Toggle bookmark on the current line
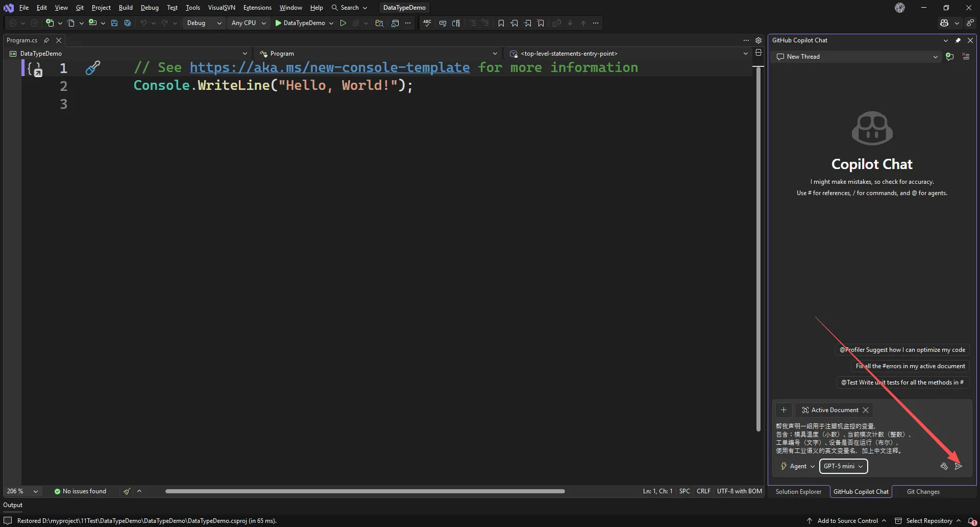Image resolution: width=980 pixels, height=527 pixels. (501, 23)
